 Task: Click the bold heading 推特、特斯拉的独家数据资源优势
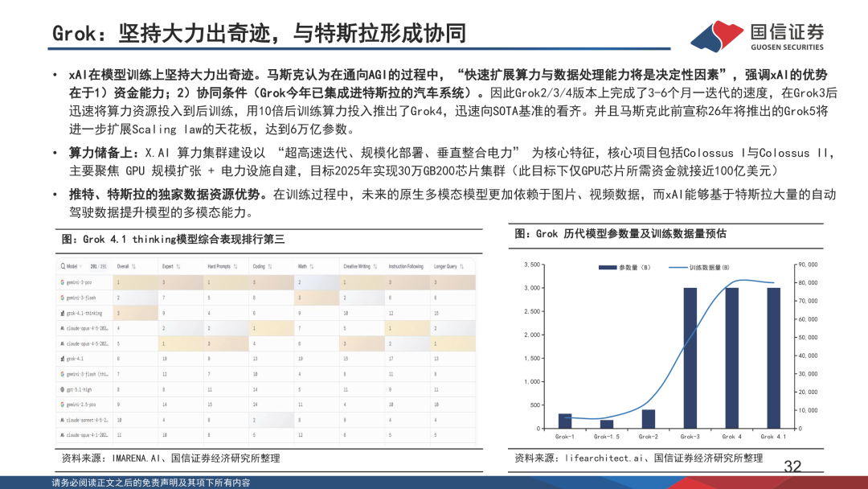coord(167,195)
